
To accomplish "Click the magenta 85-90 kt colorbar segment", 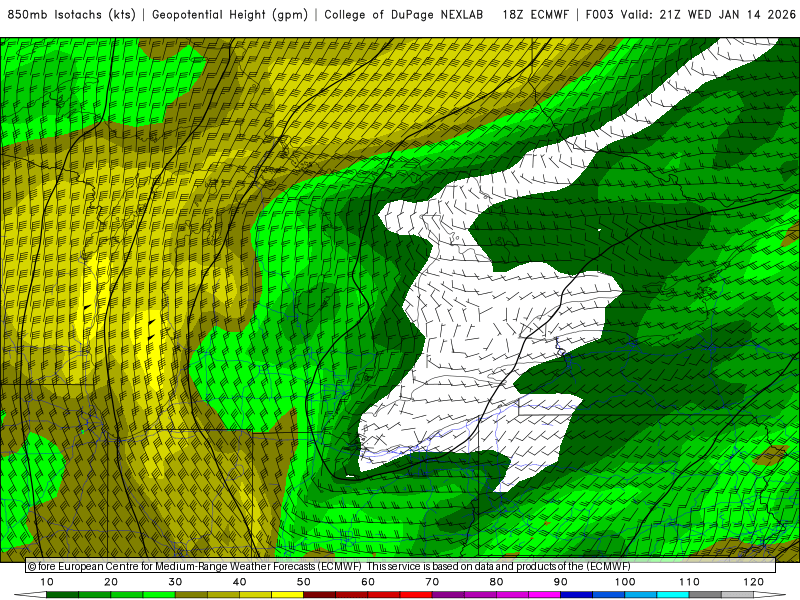I will 544,595.
